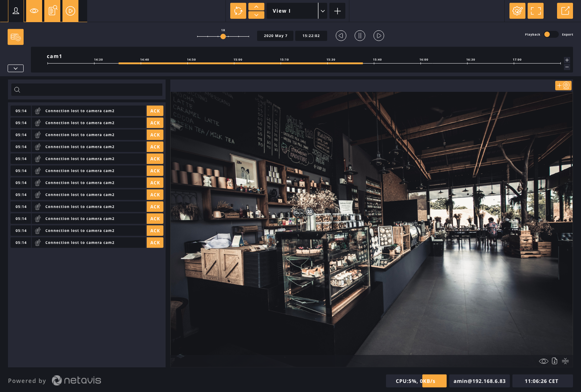Export snapshot with download file icon
This screenshot has width=581, height=392.
coord(554,361)
